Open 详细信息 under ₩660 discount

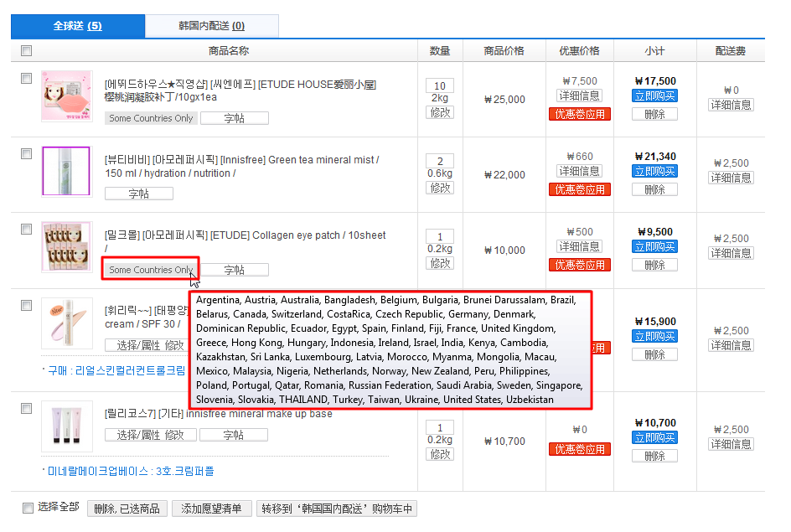tap(579, 171)
